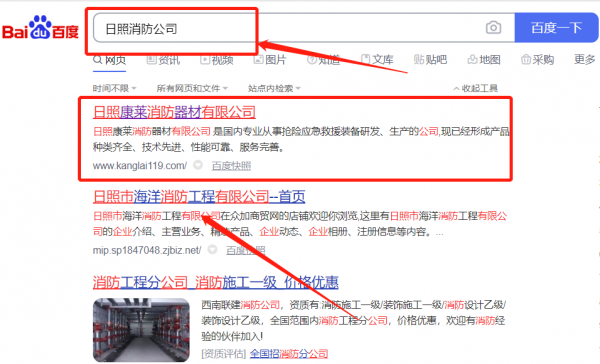The width and height of the screenshot is (600, 364).
Task: Open the 贴吧 Tieba tab
Action: coord(430,60)
